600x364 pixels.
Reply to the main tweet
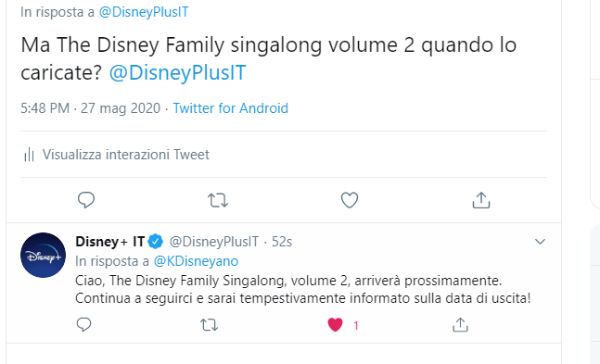tap(86, 200)
